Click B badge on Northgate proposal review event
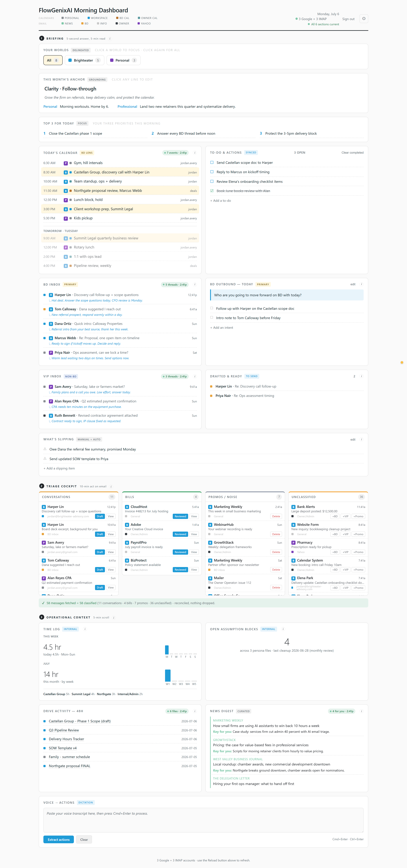This screenshot has width=407, height=868. [66, 191]
